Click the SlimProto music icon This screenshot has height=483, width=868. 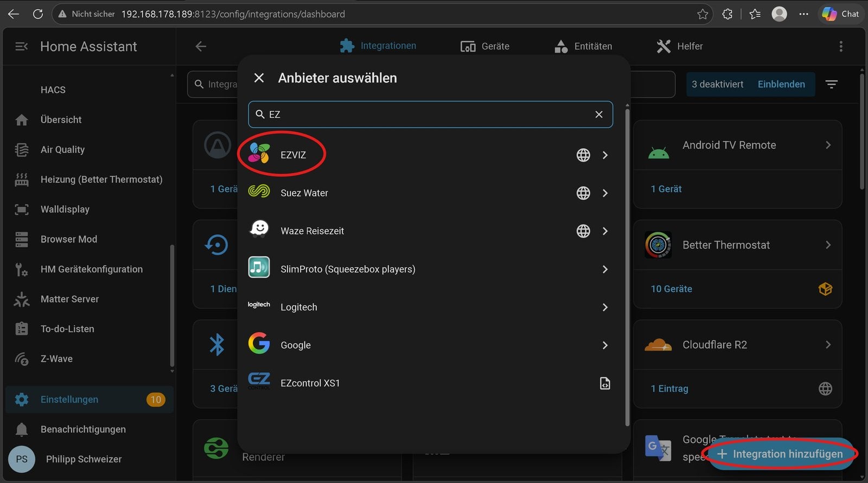coord(259,267)
